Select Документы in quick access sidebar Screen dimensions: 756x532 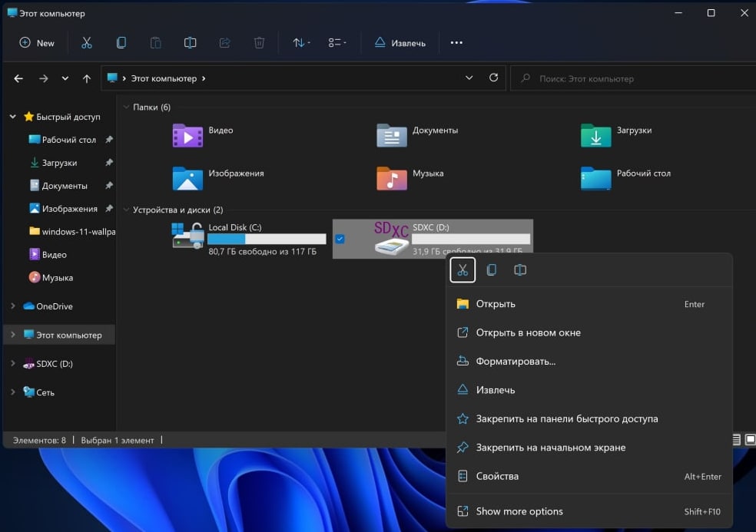65,186
